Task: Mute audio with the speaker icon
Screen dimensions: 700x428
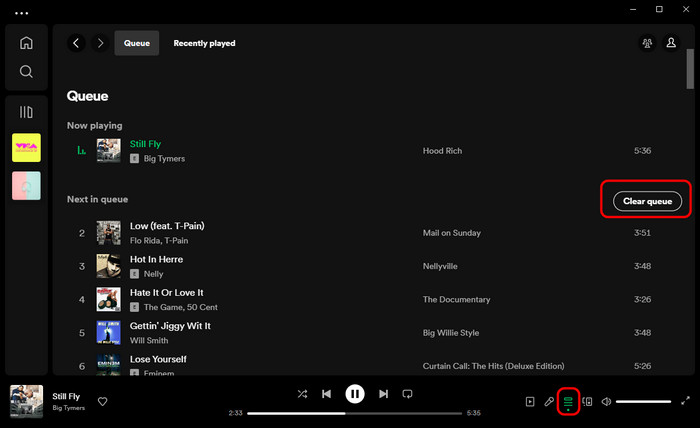Action: [x=606, y=402]
